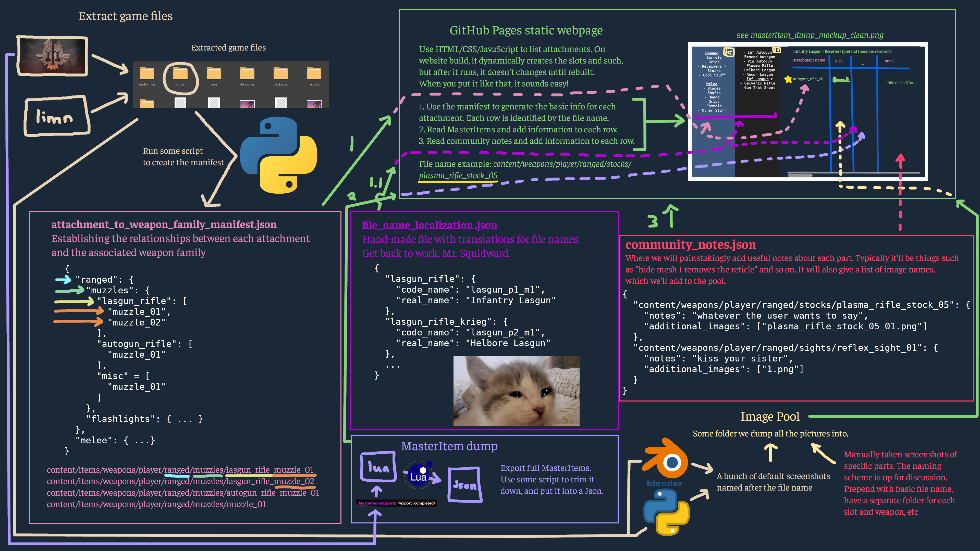Open the audio_files folder
The width and height of the screenshot is (980, 551).
[147, 77]
